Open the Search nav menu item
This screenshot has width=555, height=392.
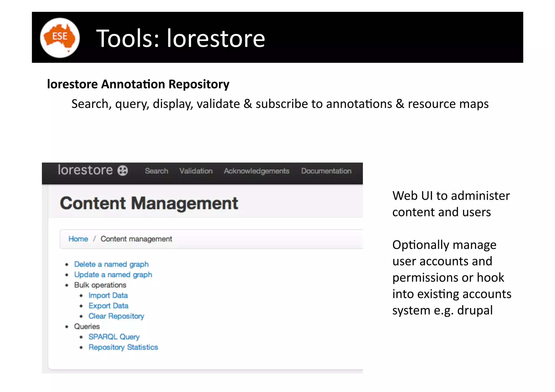(x=156, y=171)
